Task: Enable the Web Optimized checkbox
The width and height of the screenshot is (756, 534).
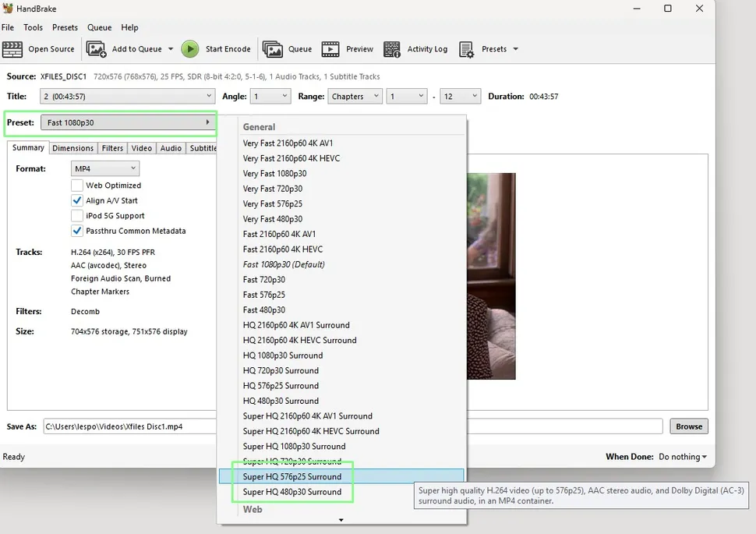Action: click(x=77, y=186)
